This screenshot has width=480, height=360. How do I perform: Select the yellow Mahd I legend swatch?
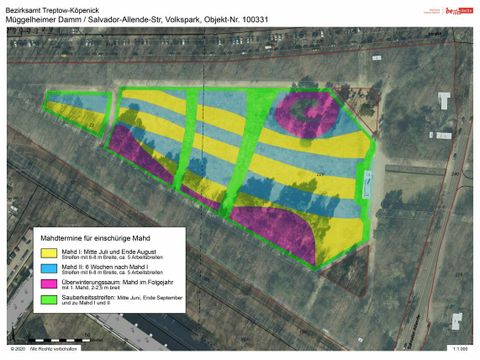[49, 253]
